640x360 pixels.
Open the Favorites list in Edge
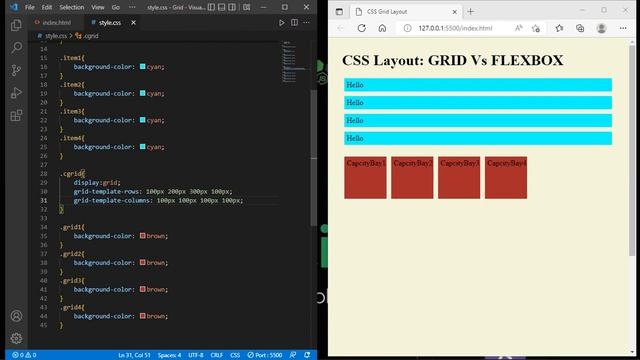click(559, 28)
